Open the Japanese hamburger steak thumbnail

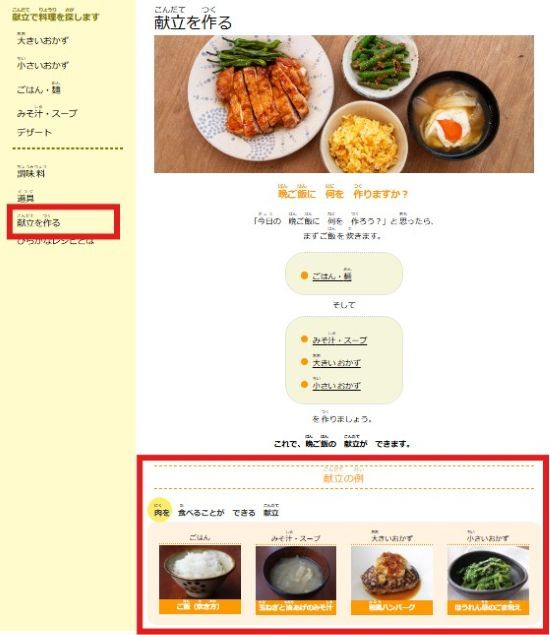click(392, 573)
